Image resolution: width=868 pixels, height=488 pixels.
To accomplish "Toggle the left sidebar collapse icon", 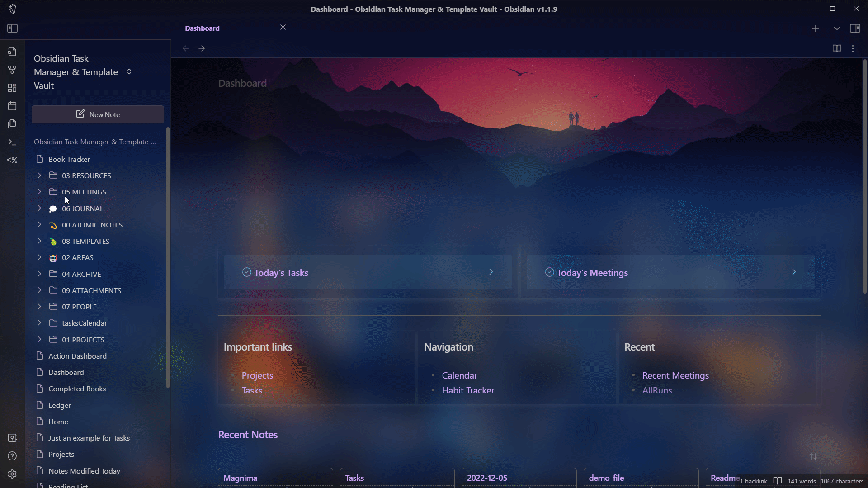I will (12, 28).
